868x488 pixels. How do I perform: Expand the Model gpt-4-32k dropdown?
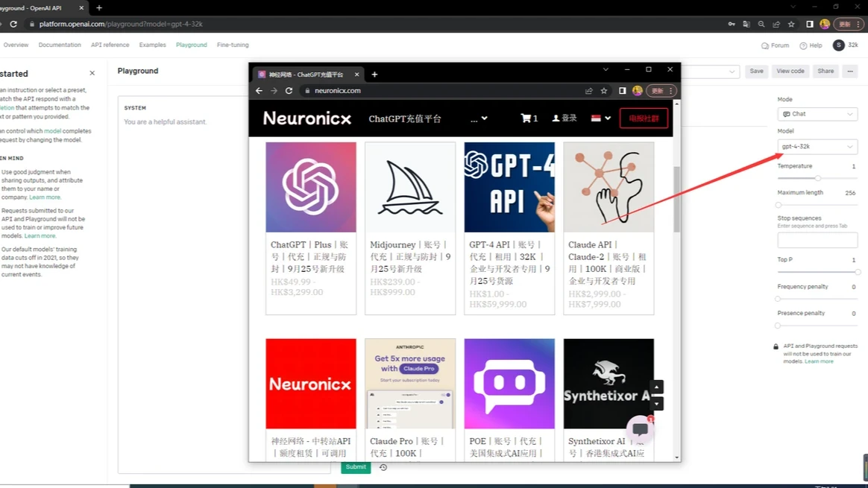pyautogui.click(x=817, y=147)
